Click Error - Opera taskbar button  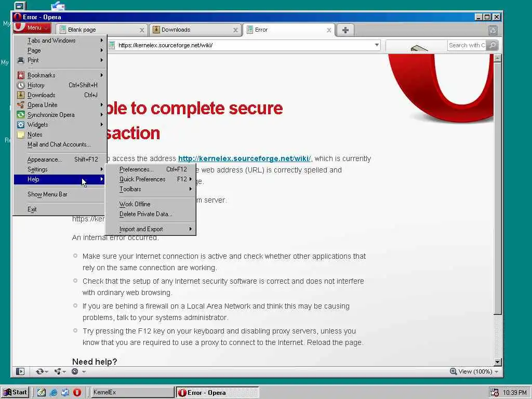click(217, 393)
